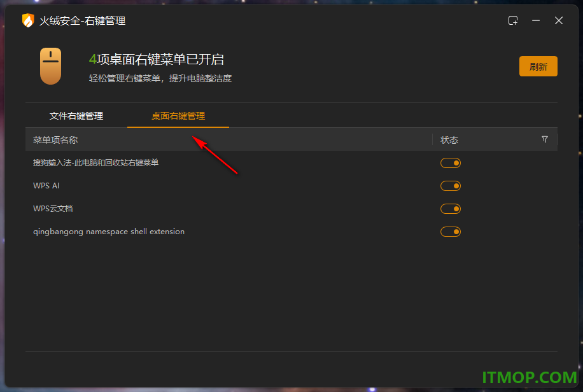Screen dimensions: 583x392
Task: Click the 4项桌面右键菜单已开启 heading
Action: coord(157,60)
